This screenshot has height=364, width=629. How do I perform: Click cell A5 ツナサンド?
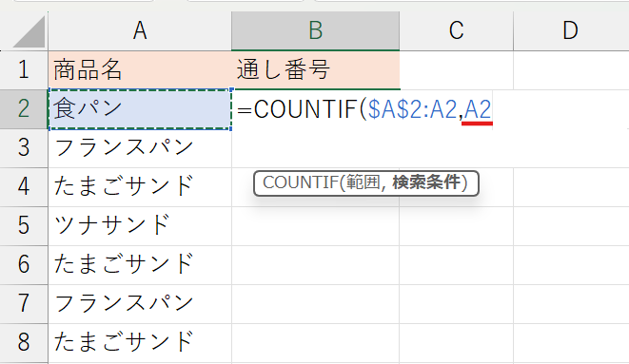tap(140, 226)
